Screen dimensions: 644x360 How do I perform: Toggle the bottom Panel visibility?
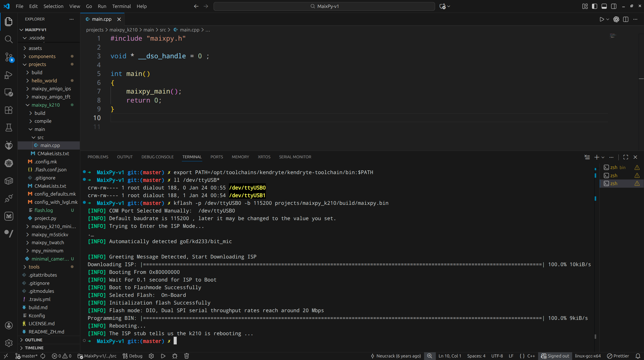coord(604,6)
